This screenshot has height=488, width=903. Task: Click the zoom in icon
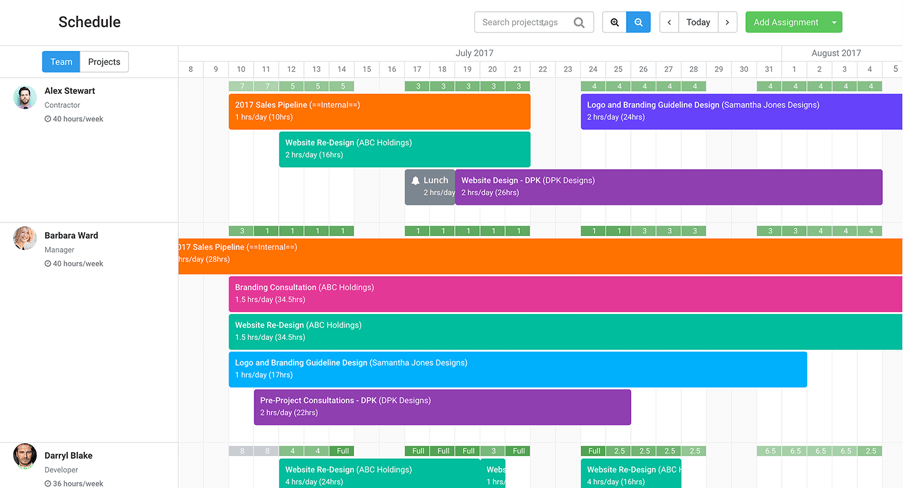coord(615,22)
